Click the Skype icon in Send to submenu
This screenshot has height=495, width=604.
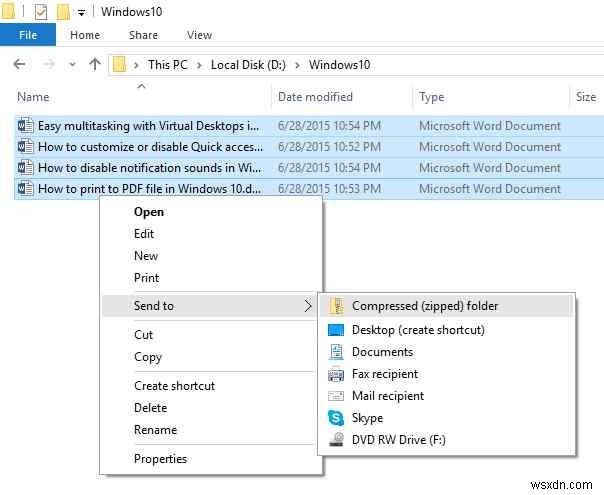(335, 418)
